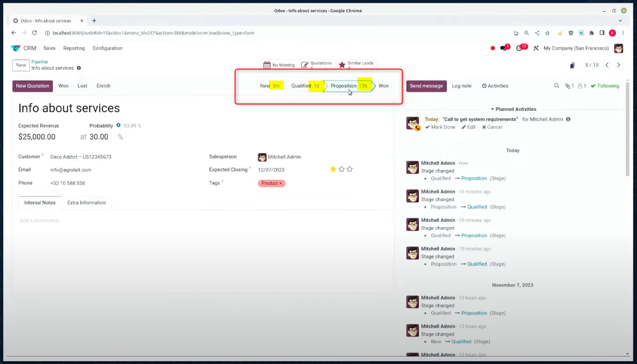Open the Configuration menu
The image size is (637, 364).
pos(108,48)
